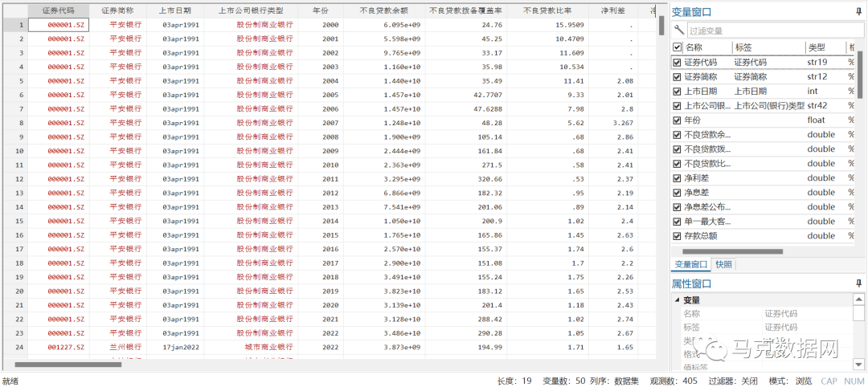Viewport: 868px width, 387px height.
Task: Select the 不良贷款余额 column header
Action: point(384,10)
